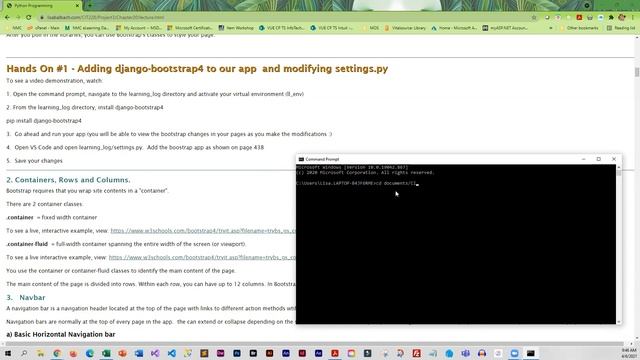Open the My Account – MSD bookmark
The width and height of the screenshot is (640, 360).
click(139, 28)
